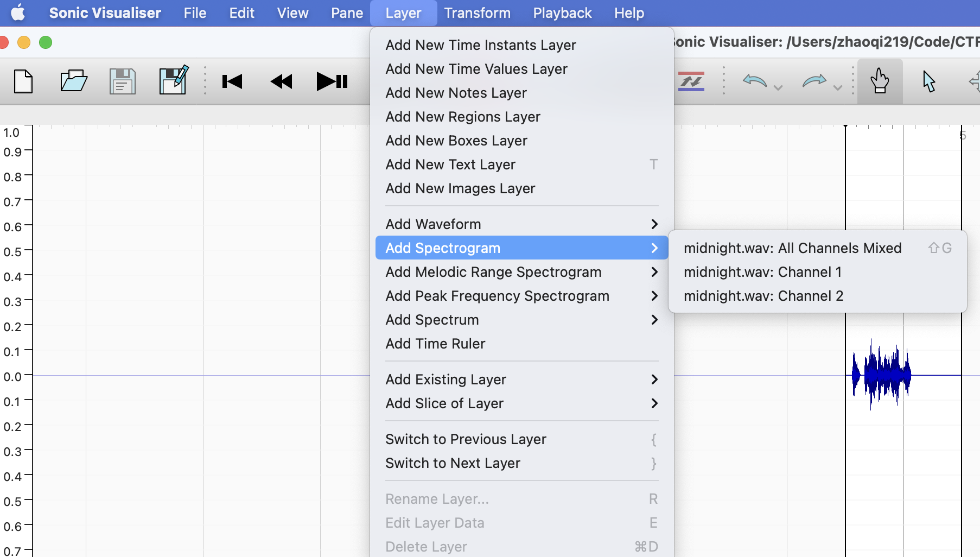Click the blue waveform in the pane
The width and height of the screenshot is (980, 557).
click(x=881, y=375)
